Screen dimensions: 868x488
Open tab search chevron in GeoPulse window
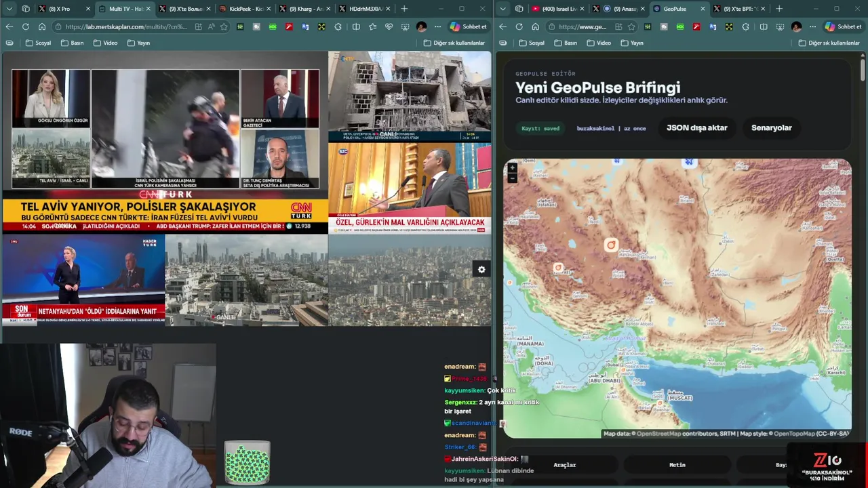click(502, 9)
